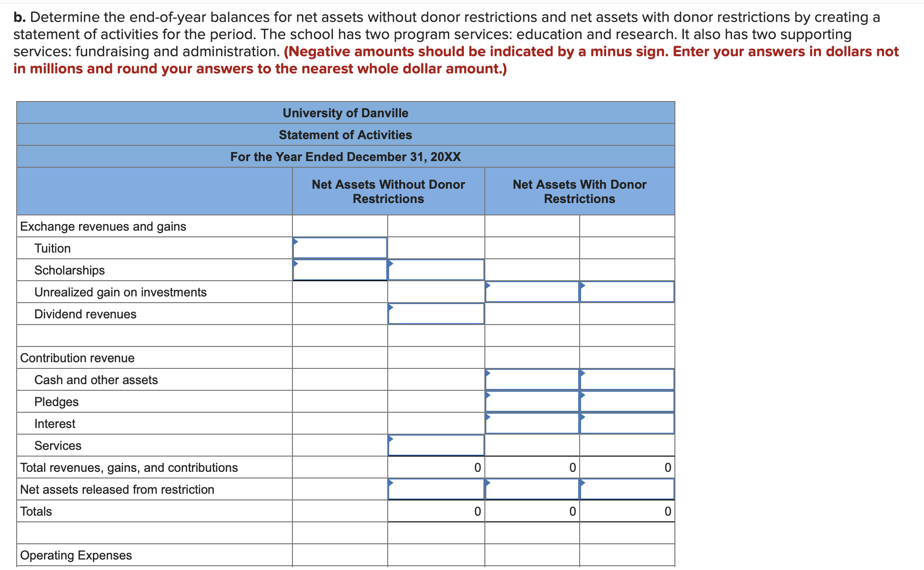Viewport: 924px width, 570px height.
Task: Click Unrealized gain second with-donor input cell
Action: point(627,292)
